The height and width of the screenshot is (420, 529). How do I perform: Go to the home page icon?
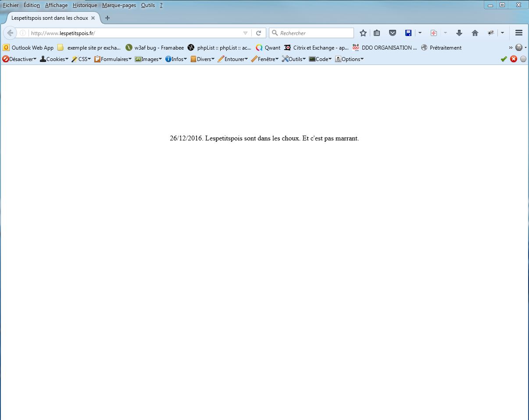[x=475, y=33]
